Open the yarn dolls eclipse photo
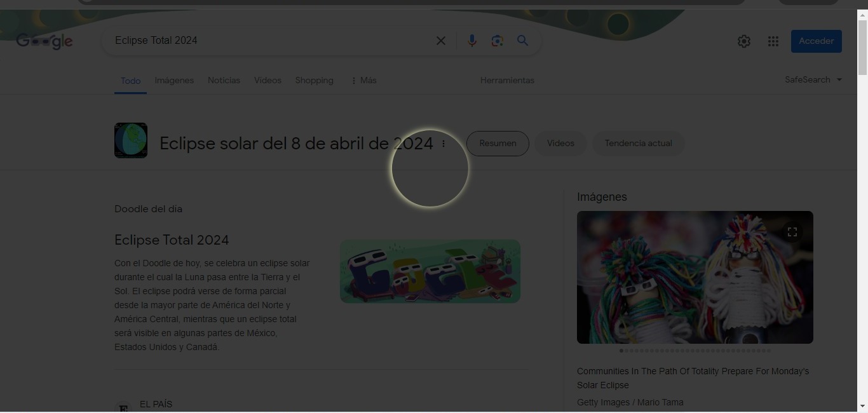The height and width of the screenshot is (413, 868). (695, 277)
